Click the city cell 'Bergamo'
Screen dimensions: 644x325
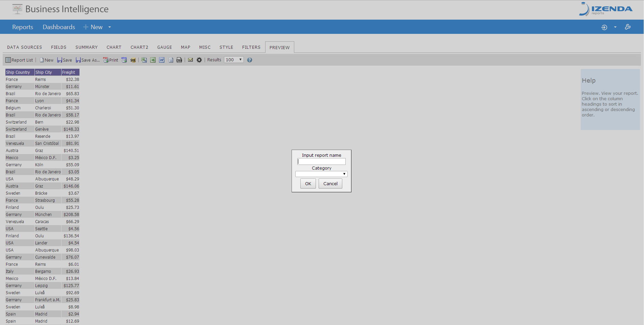click(x=43, y=272)
